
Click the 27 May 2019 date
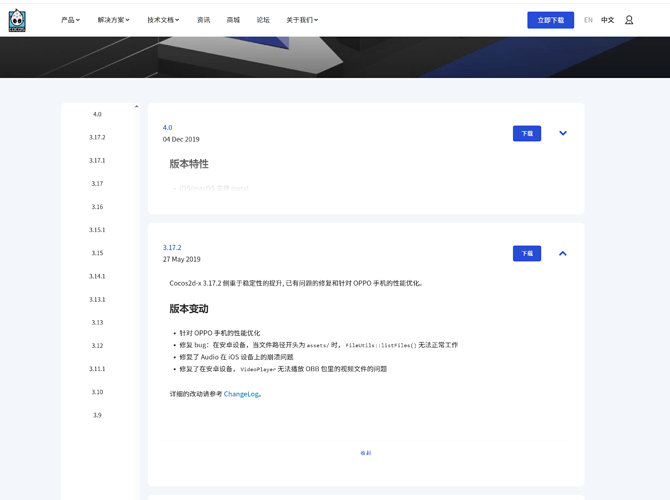[x=182, y=259]
